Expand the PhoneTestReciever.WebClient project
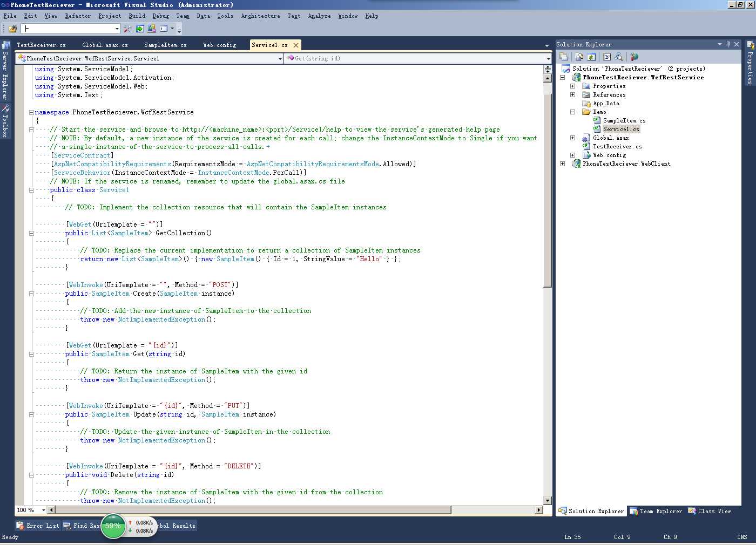Viewport: 756px width, 545px height. click(562, 163)
